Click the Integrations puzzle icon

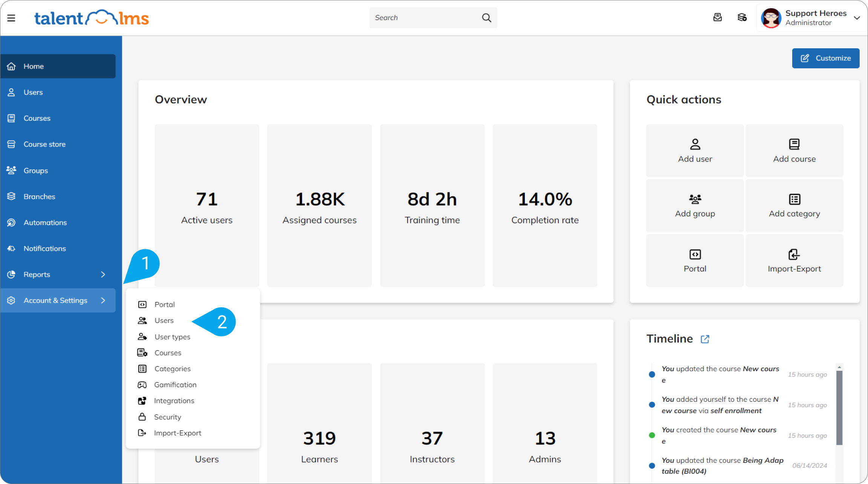pyautogui.click(x=142, y=401)
